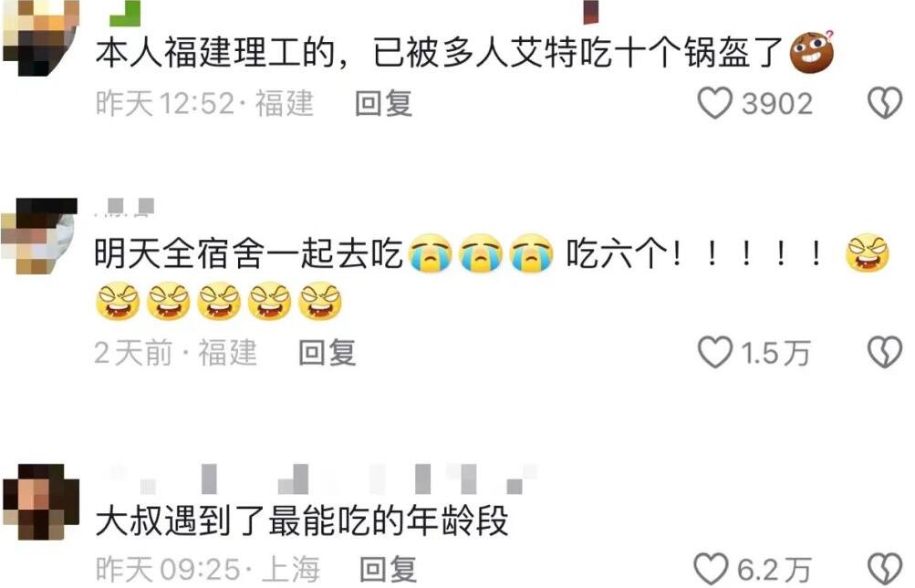Open second commenter's avatar beside 明天全宿舍

point(39,236)
